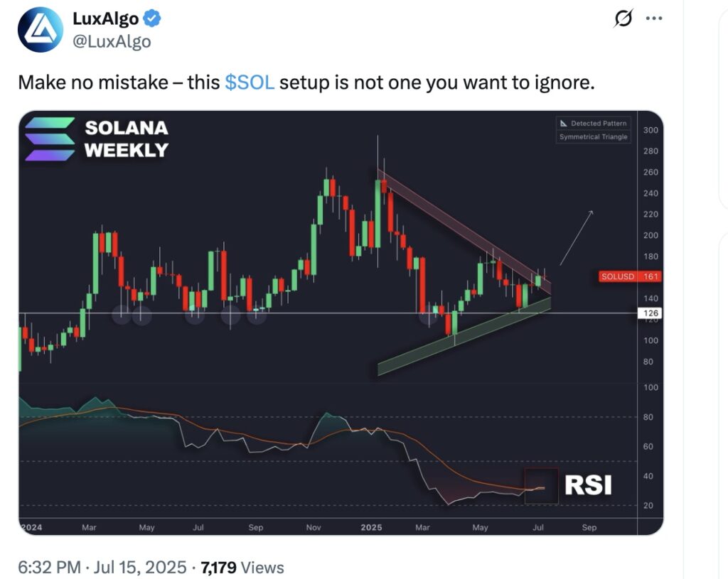Click the Sep marker after Jul

pos(589,528)
